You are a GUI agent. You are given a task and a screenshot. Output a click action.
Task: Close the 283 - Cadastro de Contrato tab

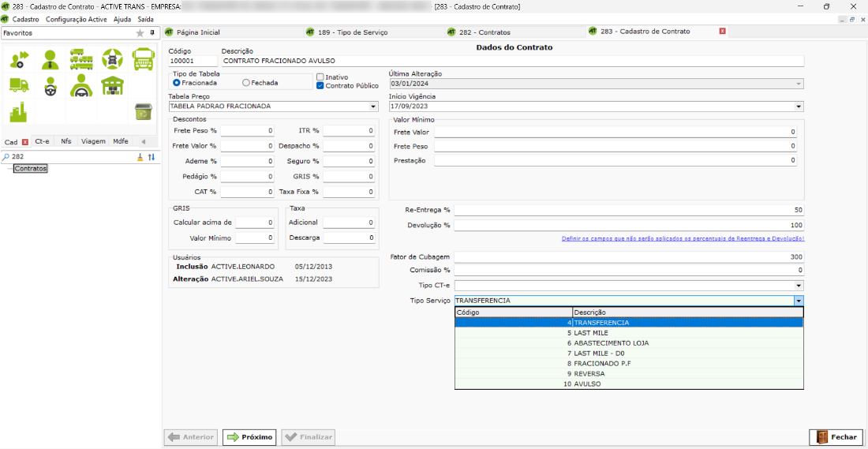pyautogui.click(x=722, y=32)
